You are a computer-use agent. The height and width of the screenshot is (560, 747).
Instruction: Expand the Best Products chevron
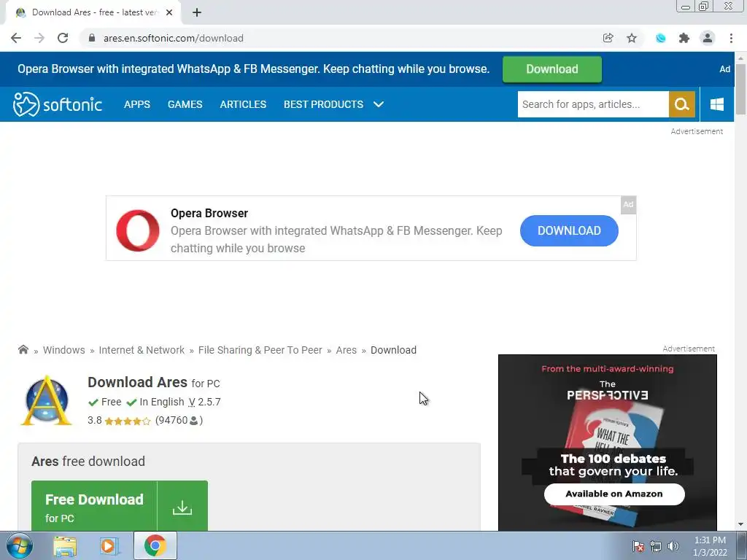pos(379,104)
